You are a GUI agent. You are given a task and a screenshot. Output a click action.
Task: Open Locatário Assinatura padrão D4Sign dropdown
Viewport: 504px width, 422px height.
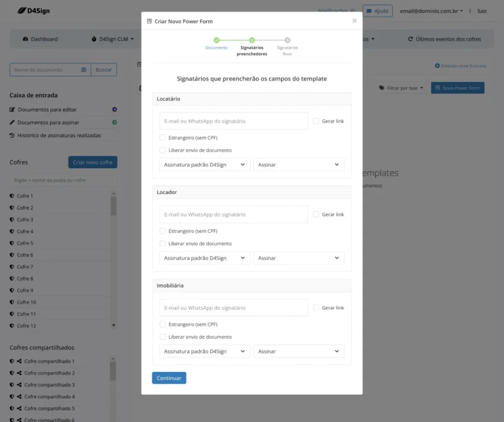pyautogui.click(x=204, y=165)
